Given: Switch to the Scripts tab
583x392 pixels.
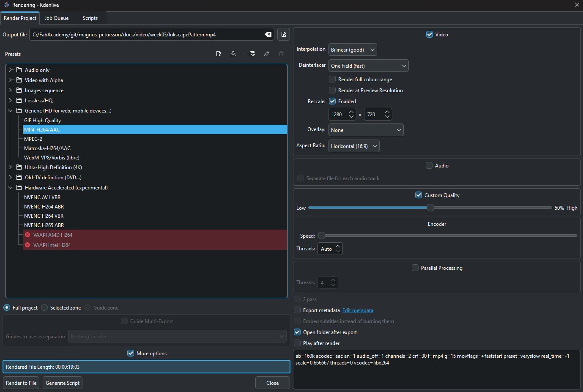Looking at the screenshot, I should (x=90, y=18).
